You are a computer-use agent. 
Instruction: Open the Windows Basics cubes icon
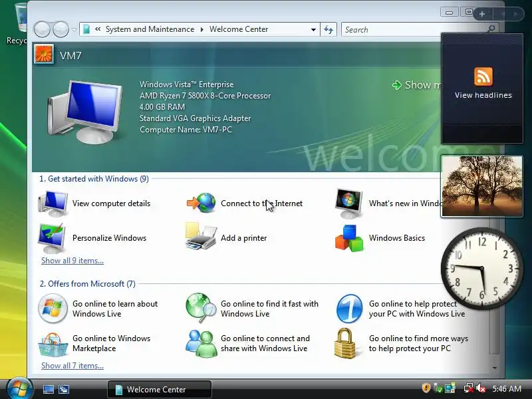pyautogui.click(x=349, y=238)
